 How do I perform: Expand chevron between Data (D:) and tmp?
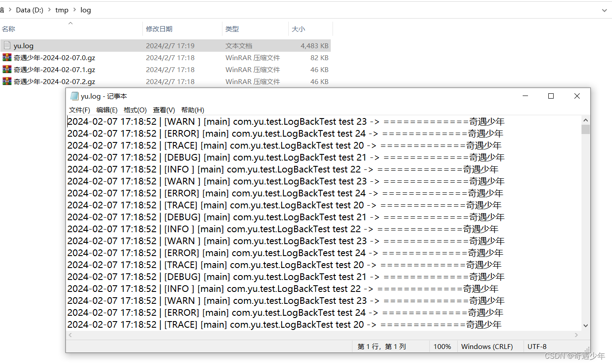(50, 10)
